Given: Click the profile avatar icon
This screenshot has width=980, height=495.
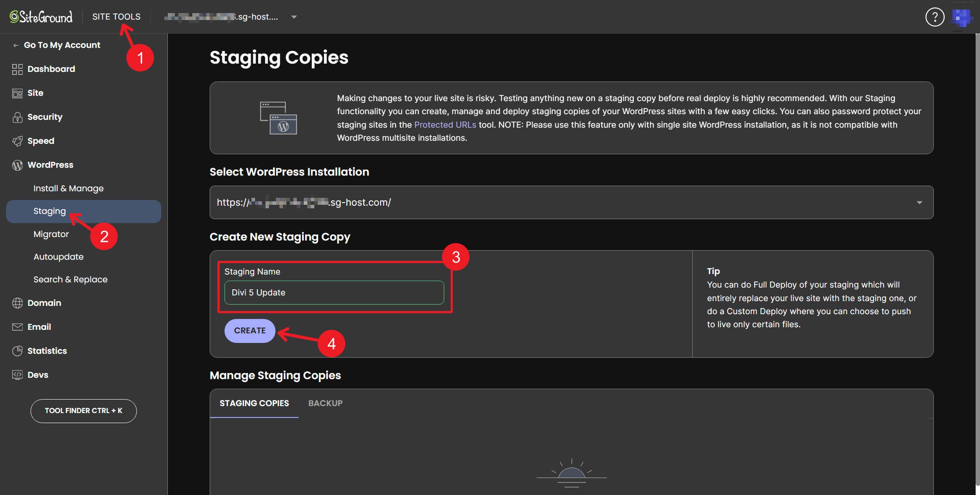Looking at the screenshot, I should [x=962, y=17].
